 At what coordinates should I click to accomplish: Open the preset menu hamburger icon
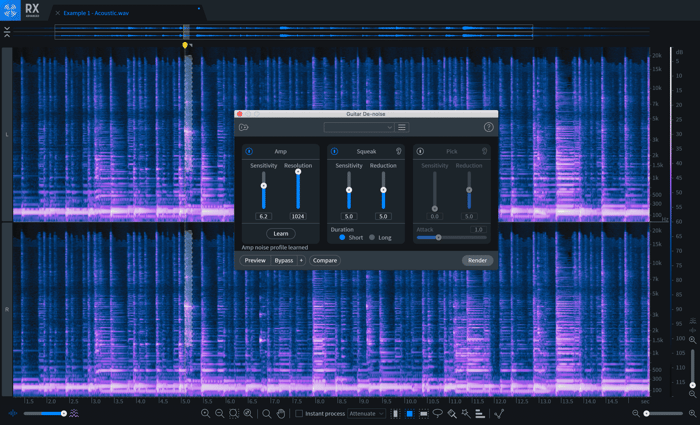point(402,127)
